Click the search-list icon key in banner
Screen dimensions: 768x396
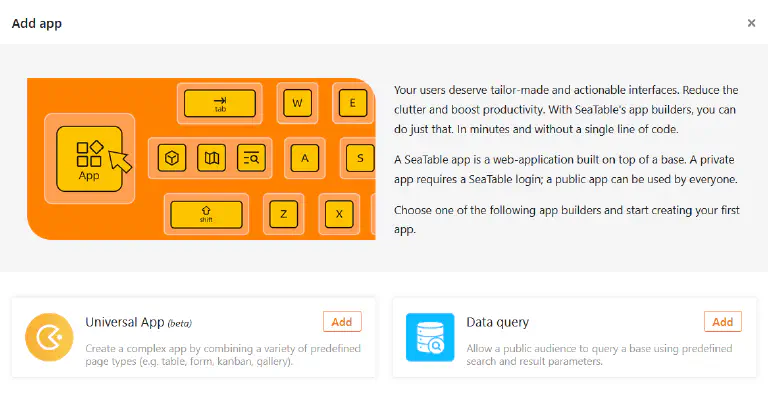(251, 158)
